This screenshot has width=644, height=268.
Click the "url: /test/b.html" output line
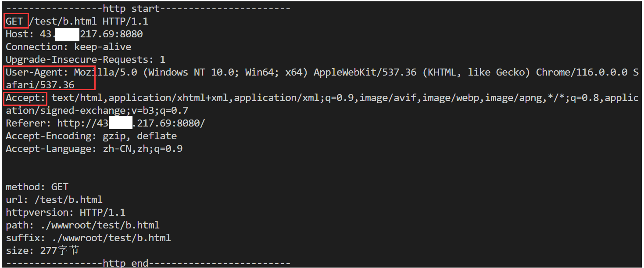coord(54,200)
